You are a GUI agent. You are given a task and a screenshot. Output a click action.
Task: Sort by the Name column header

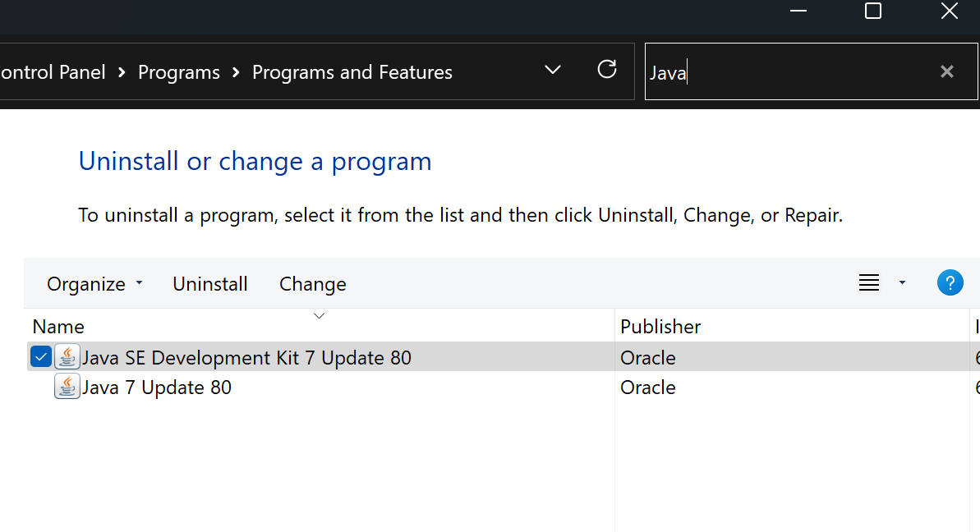pyautogui.click(x=320, y=326)
